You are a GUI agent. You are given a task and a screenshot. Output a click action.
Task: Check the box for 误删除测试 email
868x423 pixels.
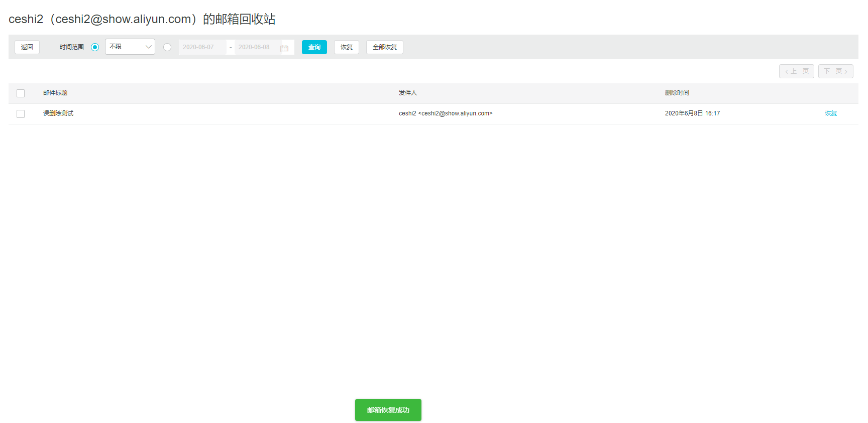coord(21,114)
